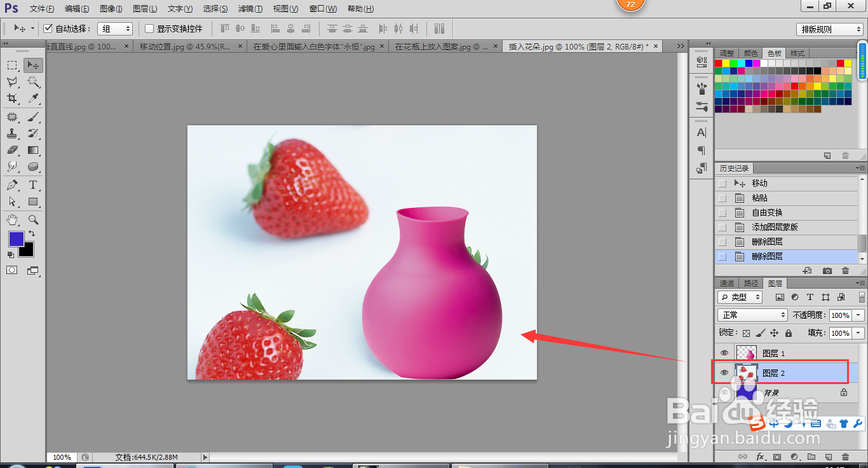Select the Brush tool
Image resolution: width=868 pixels, height=468 pixels.
33,117
